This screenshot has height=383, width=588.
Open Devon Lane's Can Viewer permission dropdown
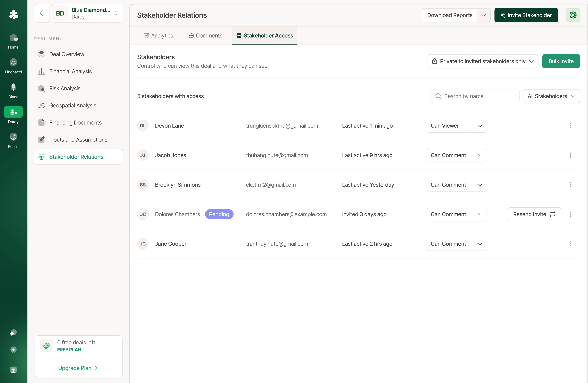click(457, 126)
